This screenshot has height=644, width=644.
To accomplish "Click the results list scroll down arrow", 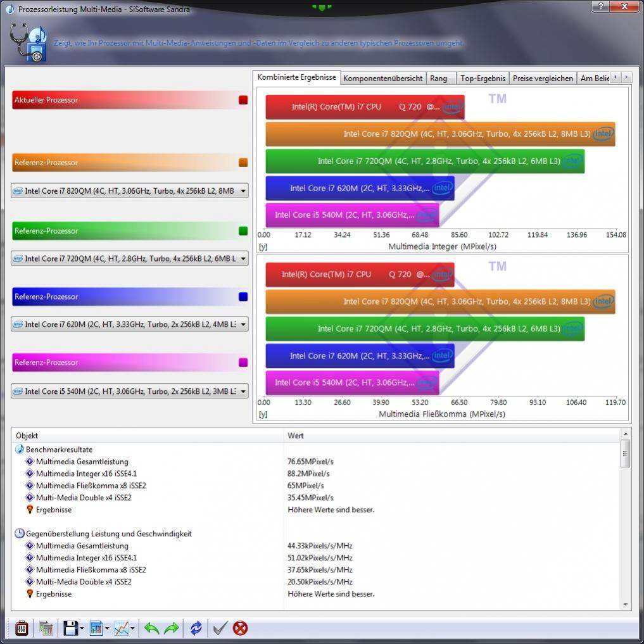I will [x=626, y=605].
